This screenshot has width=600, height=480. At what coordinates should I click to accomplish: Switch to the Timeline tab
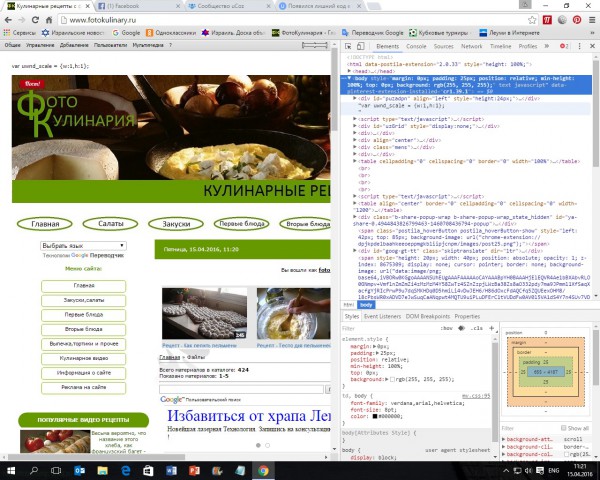coord(501,46)
